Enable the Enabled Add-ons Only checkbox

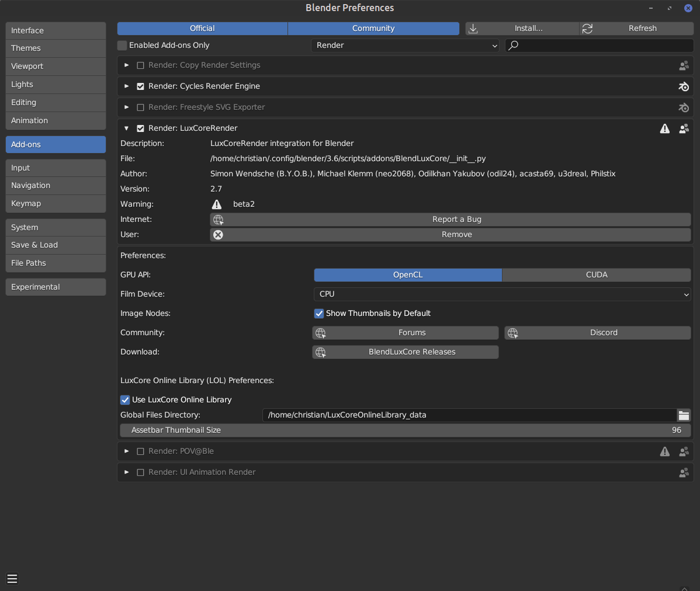coord(123,46)
